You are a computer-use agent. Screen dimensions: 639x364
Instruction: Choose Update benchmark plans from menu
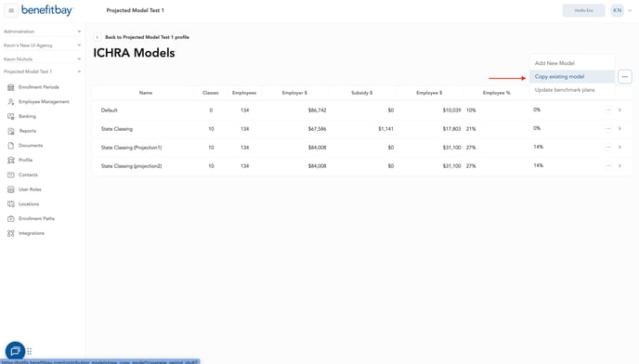572,90
